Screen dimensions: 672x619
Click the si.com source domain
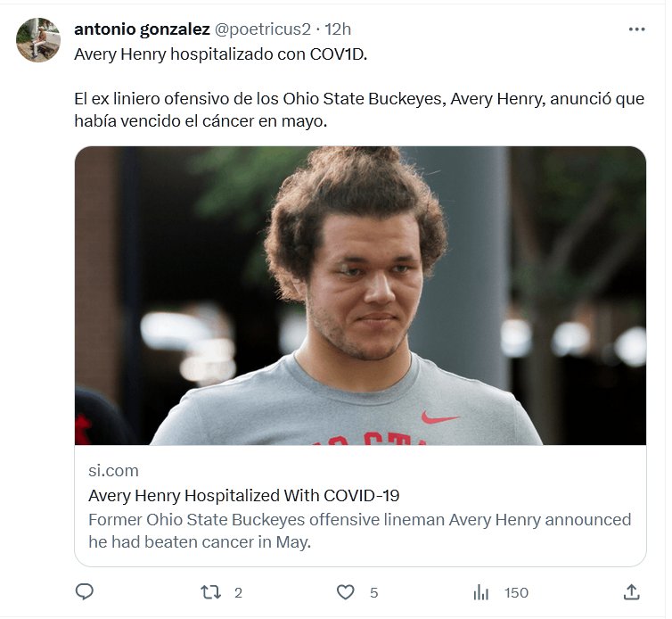pos(113,470)
